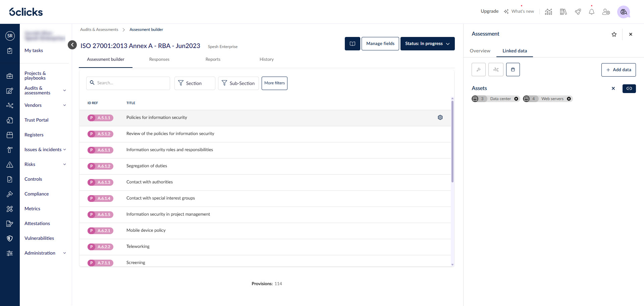Open user management settings icon
Image resolution: width=644 pixels, height=306 pixels.
pos(606,11)
